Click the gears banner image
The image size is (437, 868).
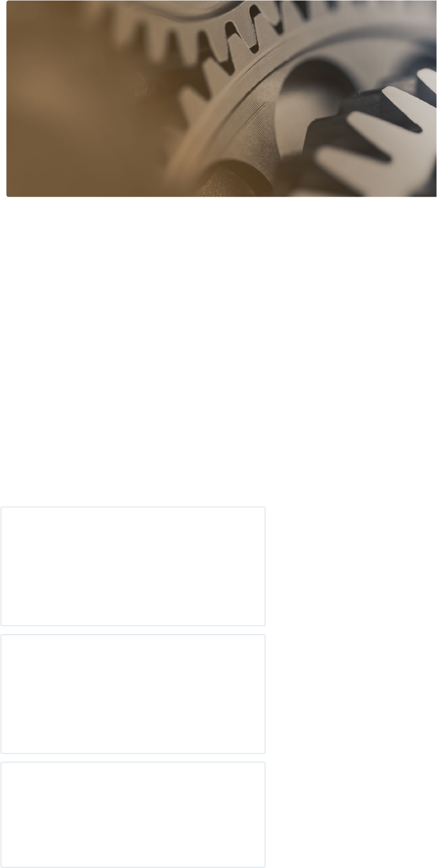(222, 99)
